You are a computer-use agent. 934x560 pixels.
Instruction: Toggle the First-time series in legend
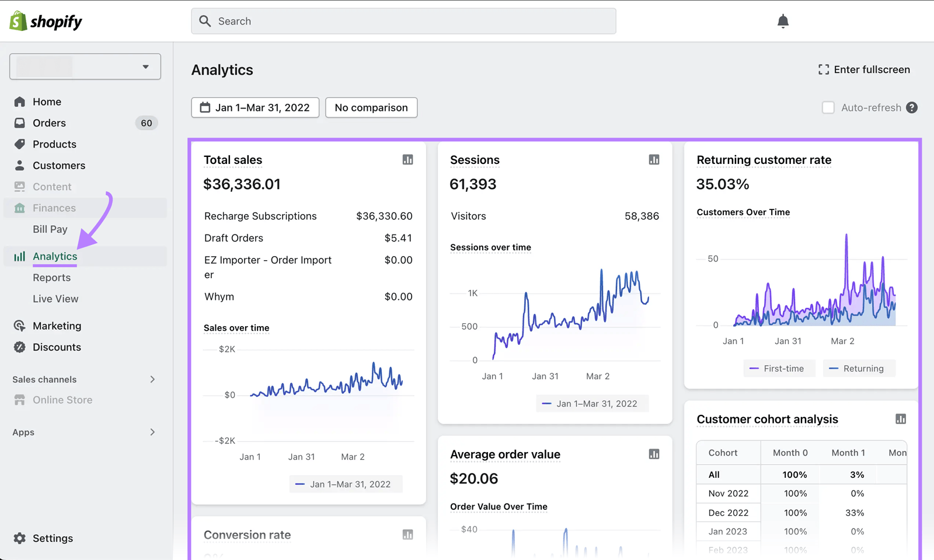[779, 368]
